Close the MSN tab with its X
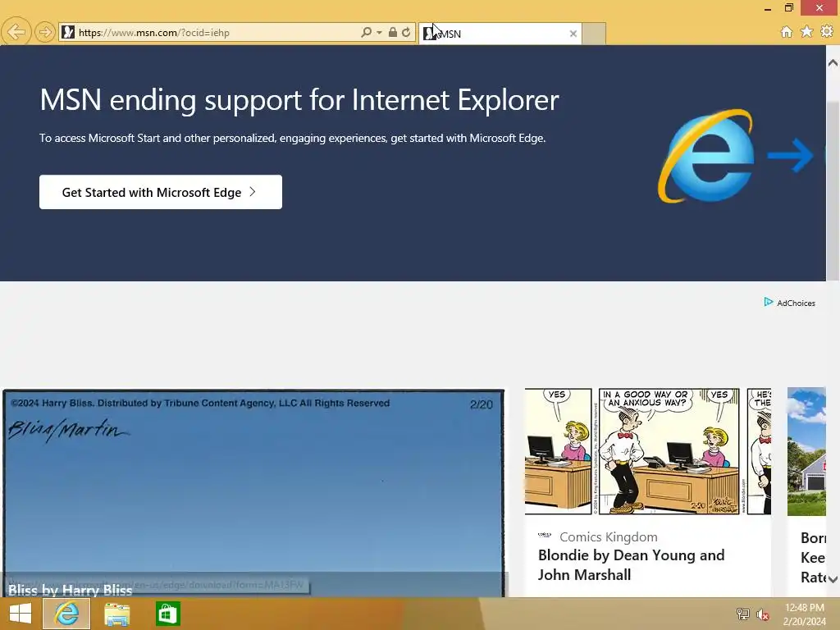This screenshot has height=630, width=840. pyautogui.click(x=573, y=34)
